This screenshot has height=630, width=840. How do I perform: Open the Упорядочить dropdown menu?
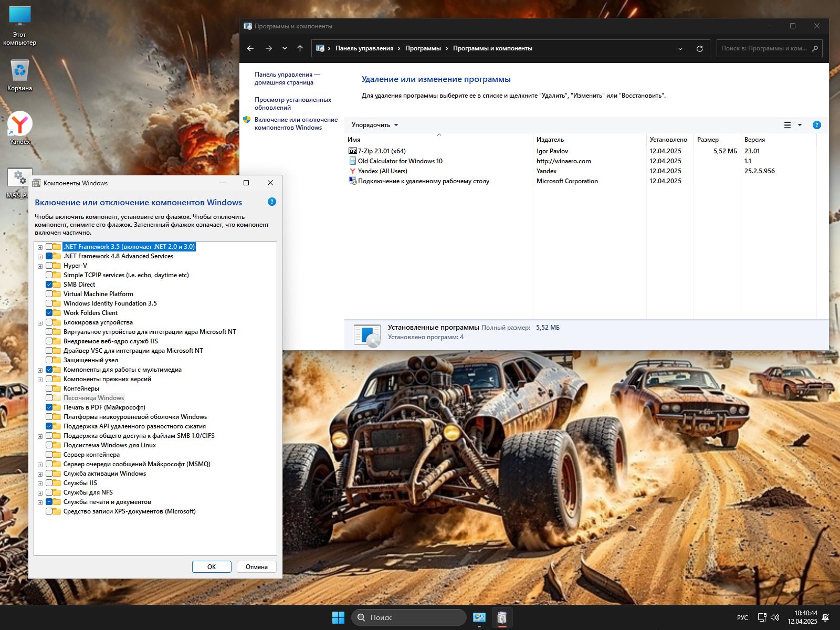coord(374,125)
